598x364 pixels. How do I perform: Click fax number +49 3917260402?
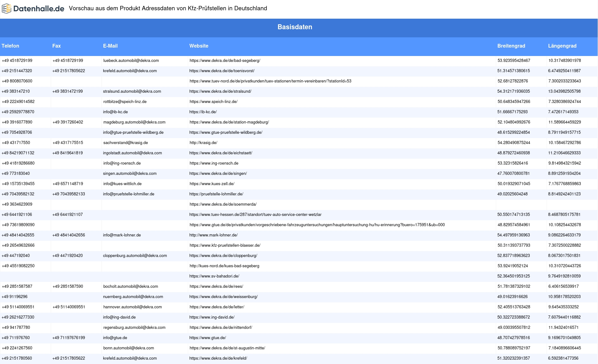coord(68,122)
